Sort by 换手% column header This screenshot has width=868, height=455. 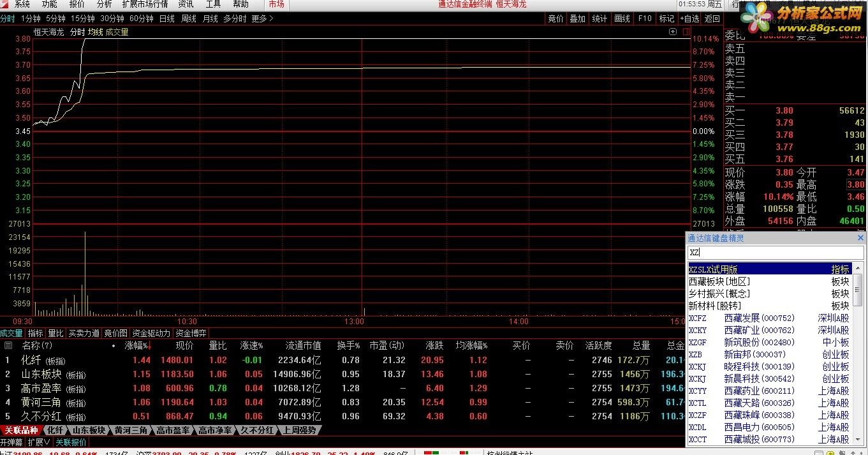(x=348, y=345)
